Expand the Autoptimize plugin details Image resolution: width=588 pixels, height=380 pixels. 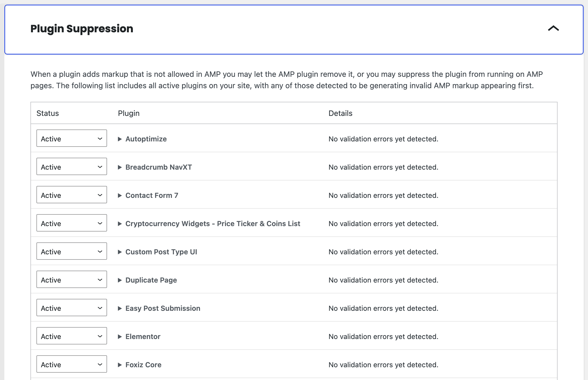click(x=142, y=139)
